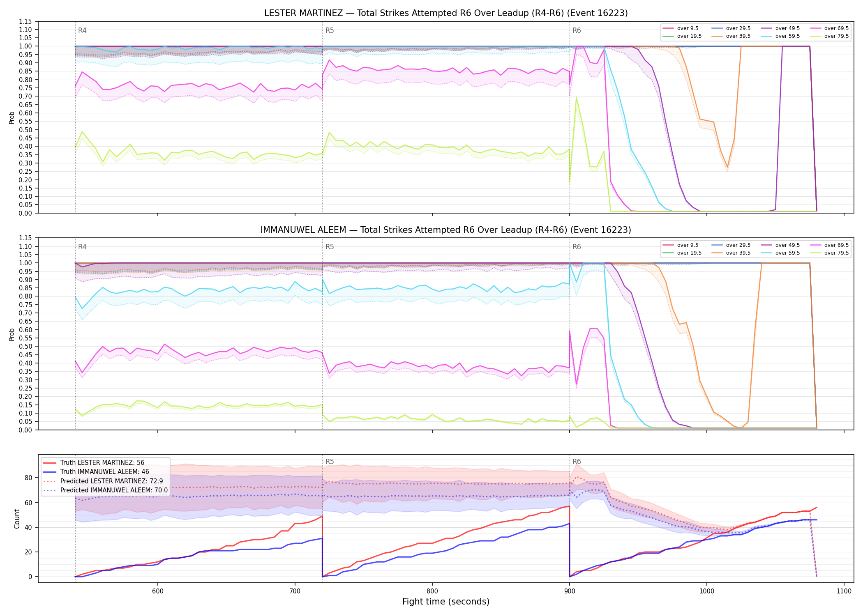Click the R4 round marker on Martinez chart
Image resolution: width=863 pixels, height=616 pixels.
(x=82, y=30)
